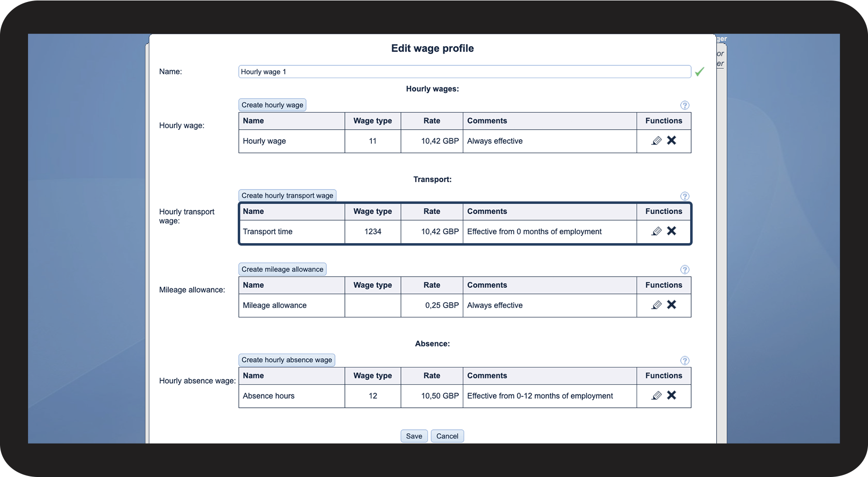The height and width of the screenshot is (477, 868).
Task: Edit the Mileage allowance row
Action: pos(656,305)
